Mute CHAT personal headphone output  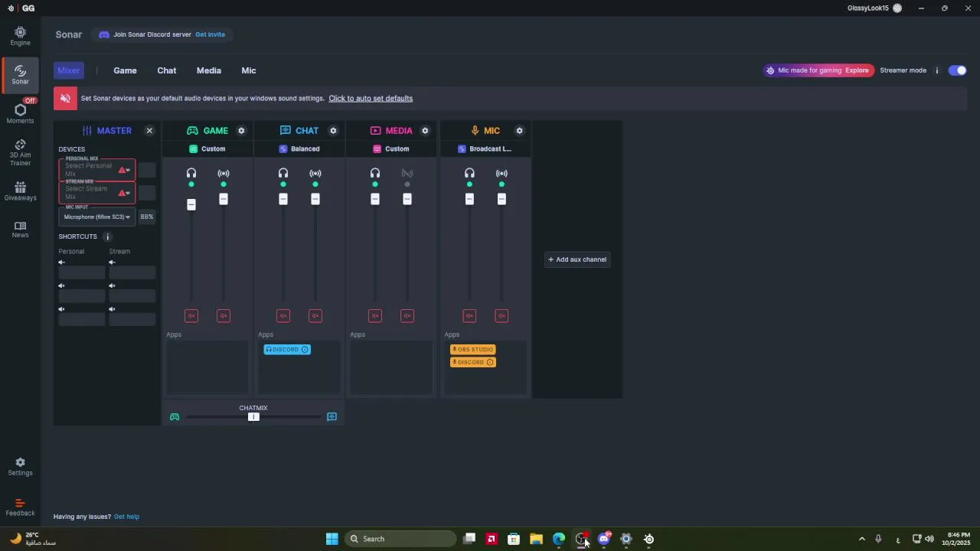point(283,316)
